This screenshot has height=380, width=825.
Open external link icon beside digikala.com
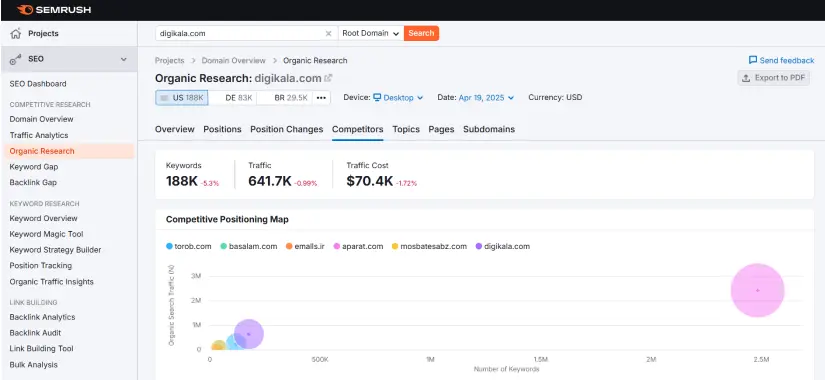328,78
